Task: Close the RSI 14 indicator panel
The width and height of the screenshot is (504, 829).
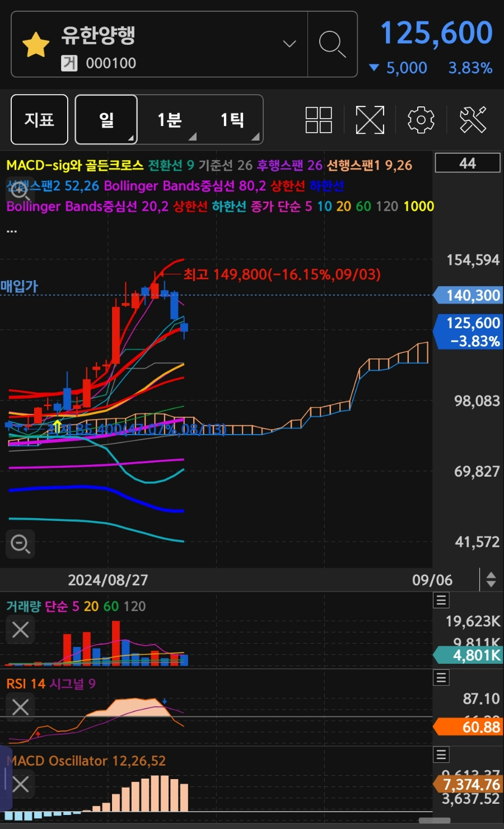Action: (20, 707)
